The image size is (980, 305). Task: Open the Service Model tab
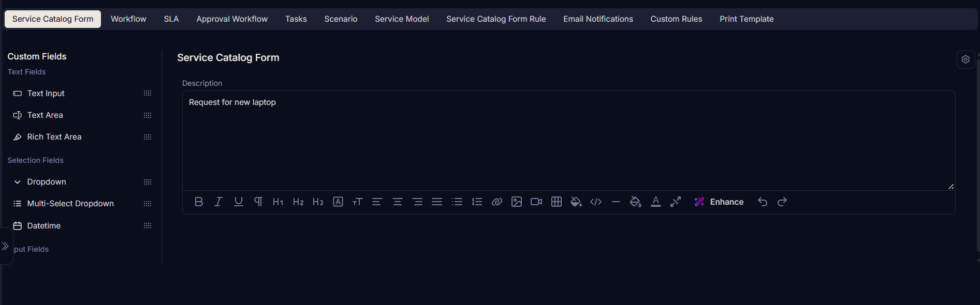tap(402, 19)
